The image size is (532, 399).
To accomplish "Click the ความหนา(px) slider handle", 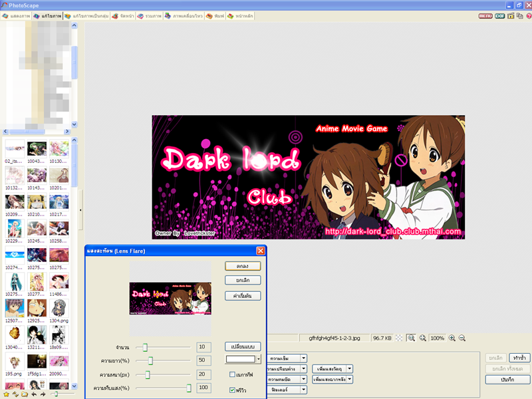I will click(148, 374).
